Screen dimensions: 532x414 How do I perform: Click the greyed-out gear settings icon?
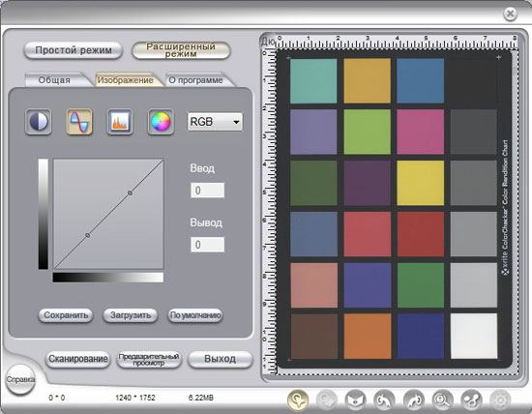click(x=500, y=400)
